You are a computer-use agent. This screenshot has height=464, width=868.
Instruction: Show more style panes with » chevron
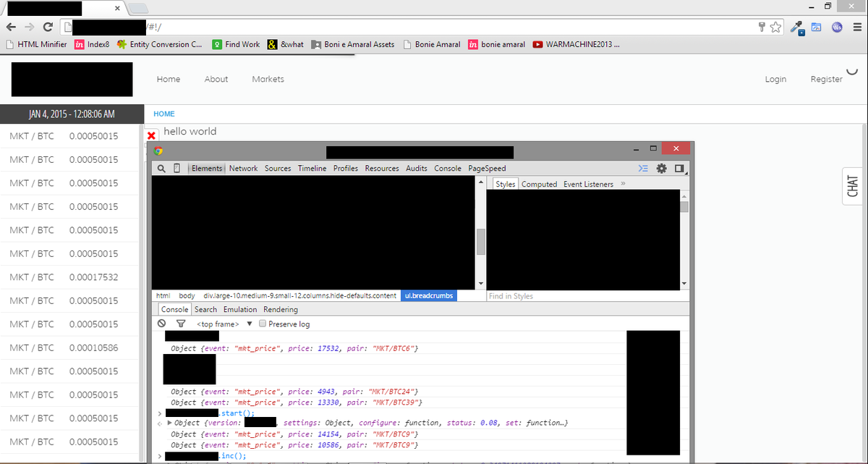tap(623, 184)
